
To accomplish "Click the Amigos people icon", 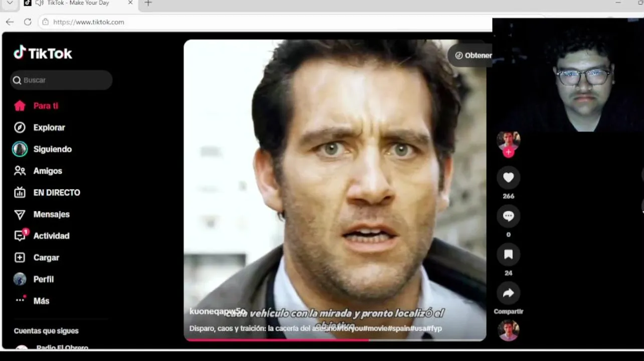I will (20, 170).
